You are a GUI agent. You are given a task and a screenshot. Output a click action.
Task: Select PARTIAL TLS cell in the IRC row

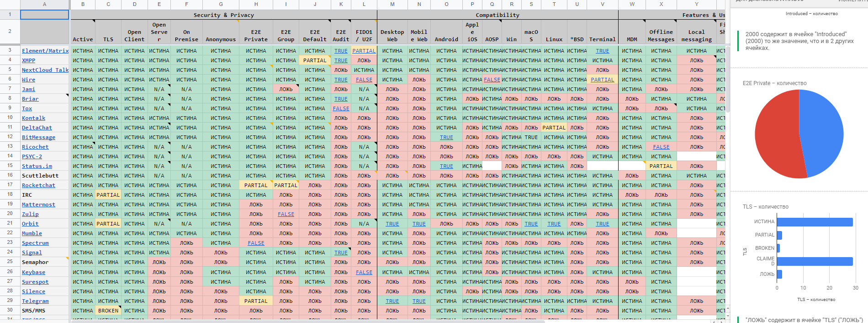pyautogui.click(x=108, y=195)
